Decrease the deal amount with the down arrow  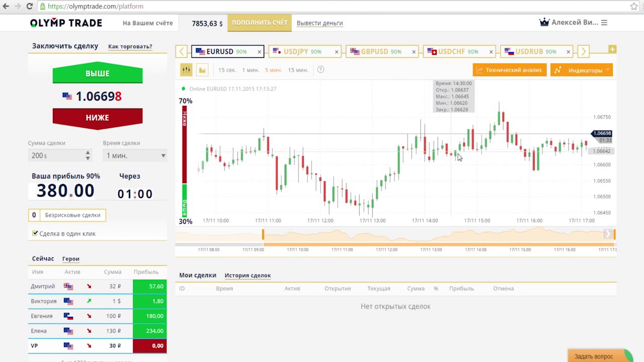(88, 158)
